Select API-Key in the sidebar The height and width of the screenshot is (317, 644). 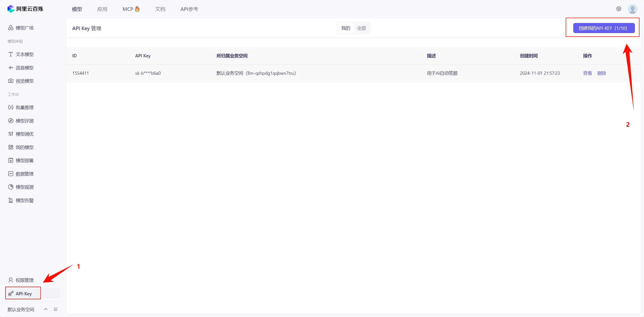[33, 294]
